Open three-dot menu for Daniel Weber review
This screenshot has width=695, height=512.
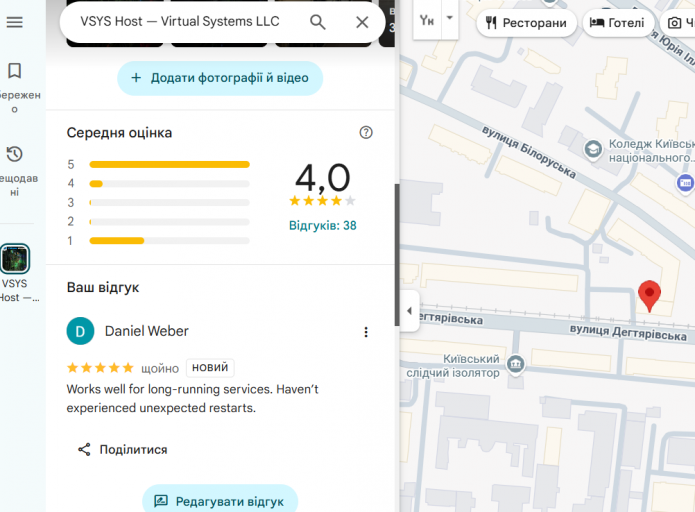[x=366, y=332]
